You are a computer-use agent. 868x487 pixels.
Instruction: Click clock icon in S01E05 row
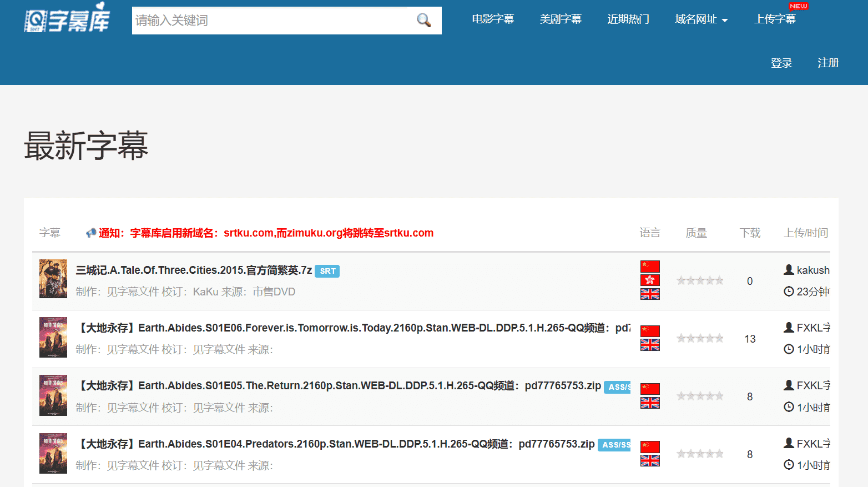click(x=789, y=407)
